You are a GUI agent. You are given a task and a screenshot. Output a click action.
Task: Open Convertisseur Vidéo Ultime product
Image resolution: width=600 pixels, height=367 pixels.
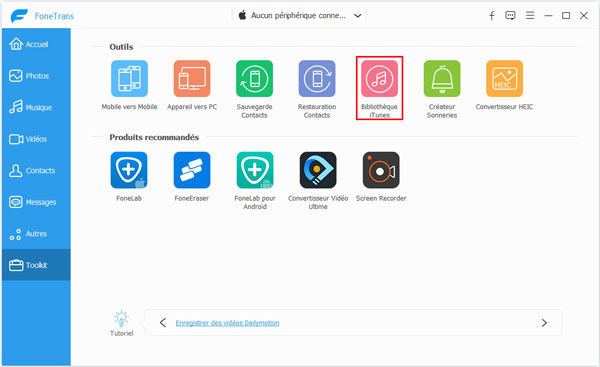318,170
